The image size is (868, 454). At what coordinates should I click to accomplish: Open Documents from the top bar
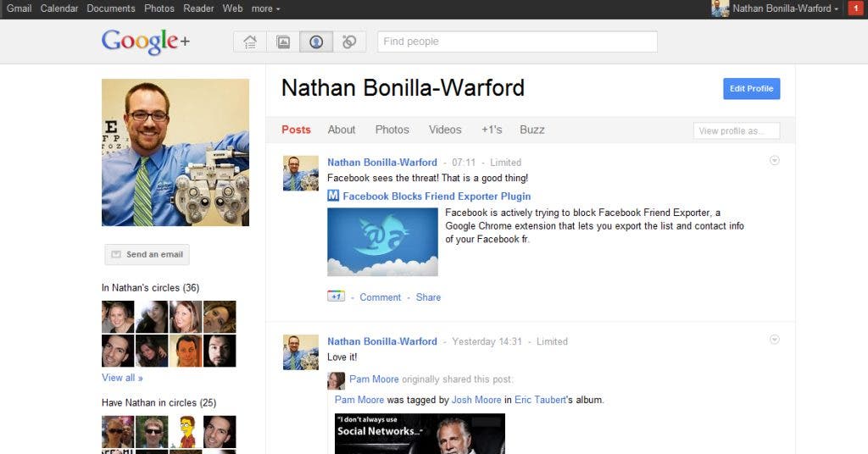(111, 8)
